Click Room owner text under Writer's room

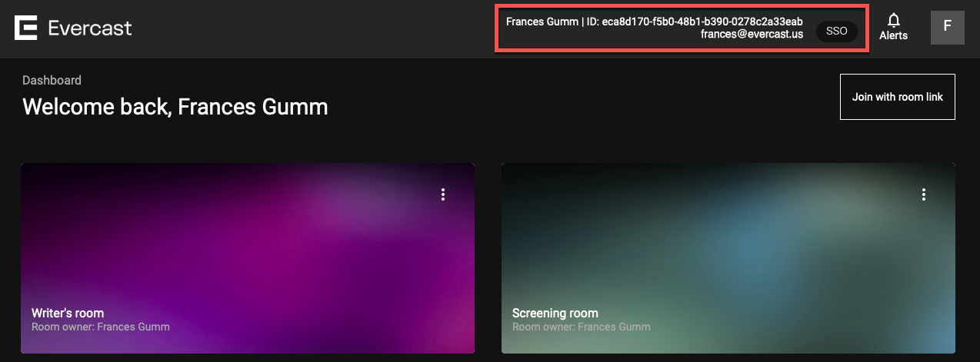pyautogui.click(x=101, y=327)
